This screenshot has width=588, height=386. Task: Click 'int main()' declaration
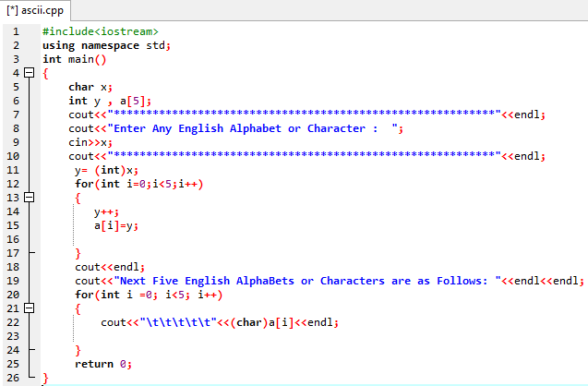74,59
